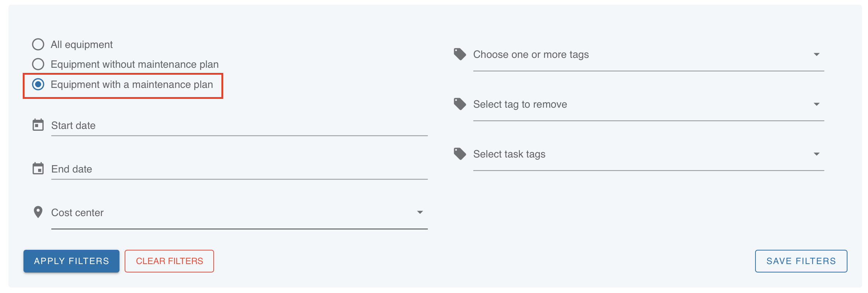Select the All equipment radio button
The height and width of the screenshot is (293, 868).
pyautogui.click(x=38, y=44)
